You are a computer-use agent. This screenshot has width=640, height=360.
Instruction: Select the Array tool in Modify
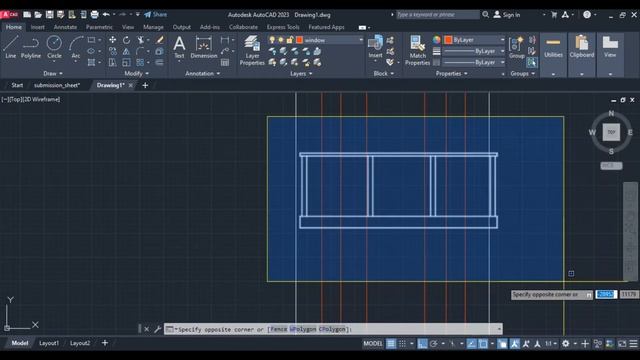point(140,62)
